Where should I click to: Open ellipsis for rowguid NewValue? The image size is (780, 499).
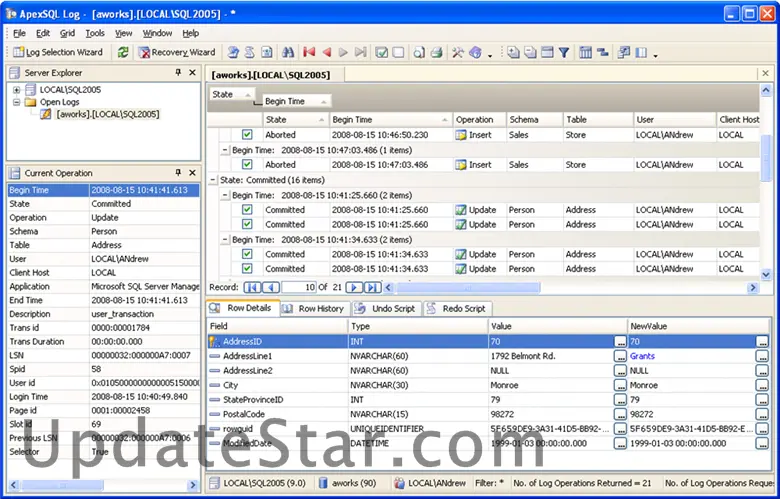(x=762, y=429)
